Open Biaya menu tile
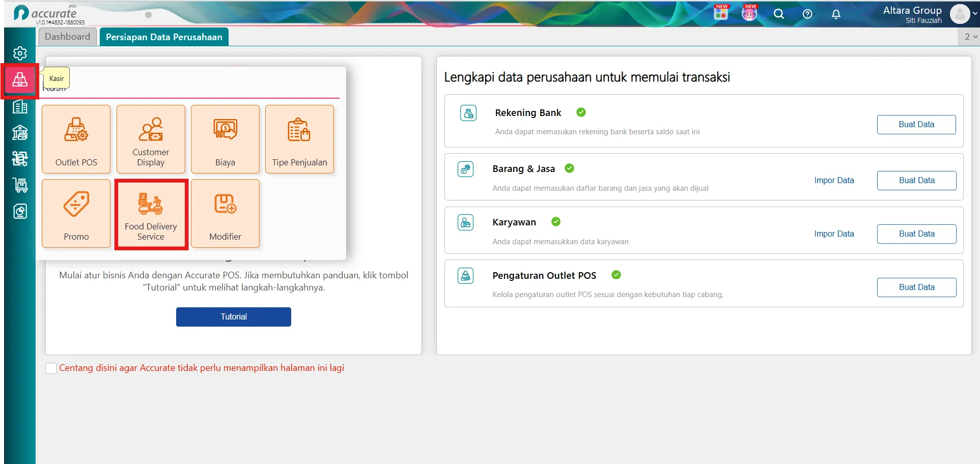The image size is (980, 464). 225,139
